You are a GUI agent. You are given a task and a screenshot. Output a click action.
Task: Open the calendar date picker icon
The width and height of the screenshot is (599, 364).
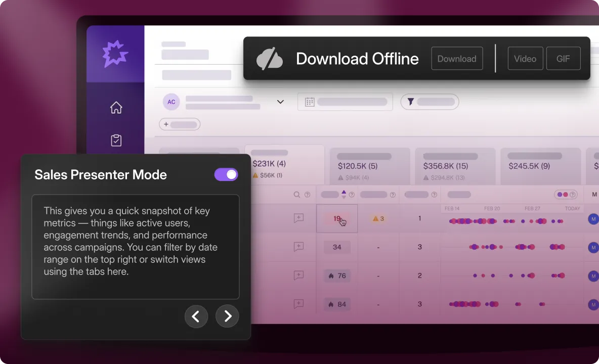(310, 102)
